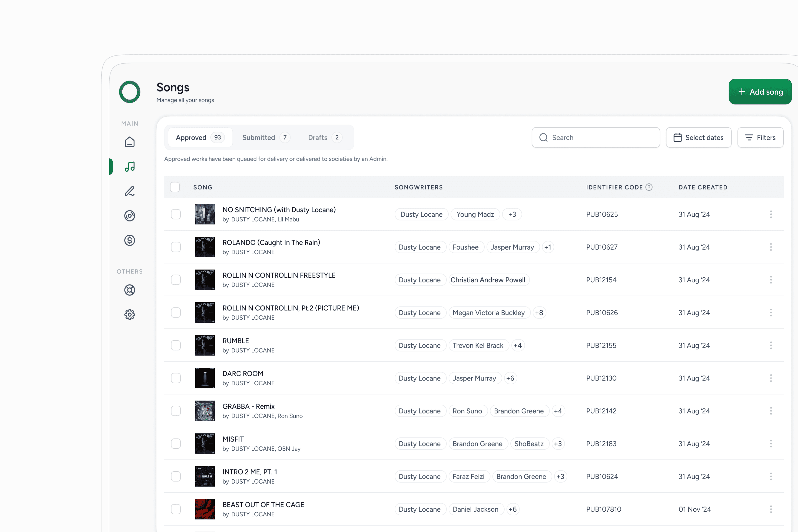Screen dimensions: 798x532
Task: Check the RUMBLE row checkbox
Action: [176, 345]
